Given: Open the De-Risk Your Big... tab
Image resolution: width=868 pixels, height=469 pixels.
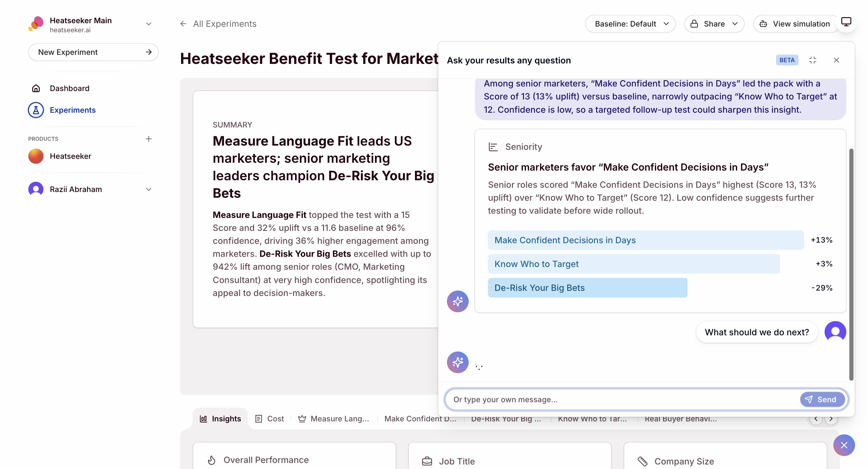Looking at the screenshot, I should [506, 419].
